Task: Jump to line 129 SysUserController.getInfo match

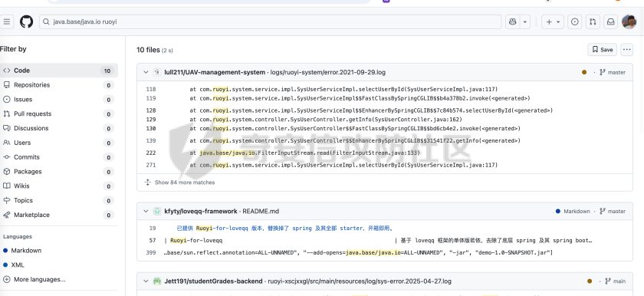Action: tap(151, 120)
